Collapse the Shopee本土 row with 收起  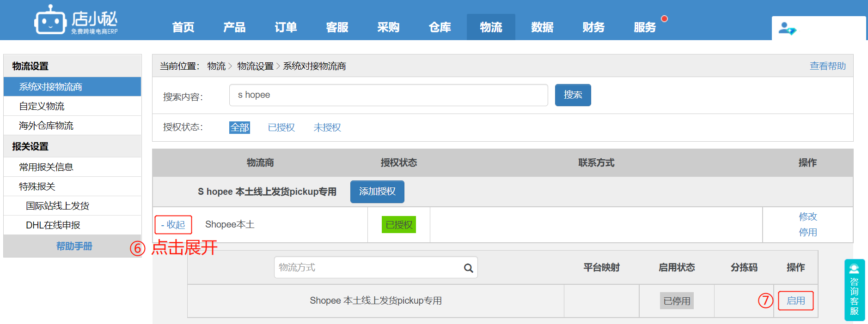click(x=173, y=225)
